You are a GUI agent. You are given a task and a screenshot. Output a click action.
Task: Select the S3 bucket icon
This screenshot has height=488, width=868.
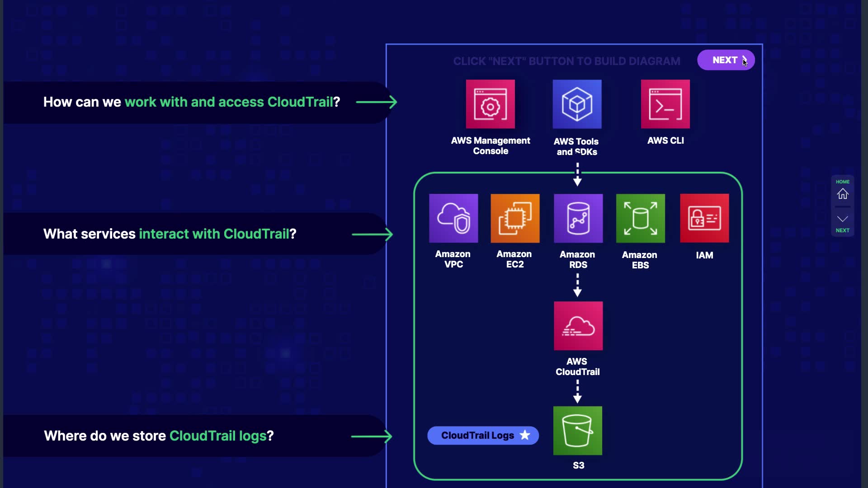tap(577, 431)
